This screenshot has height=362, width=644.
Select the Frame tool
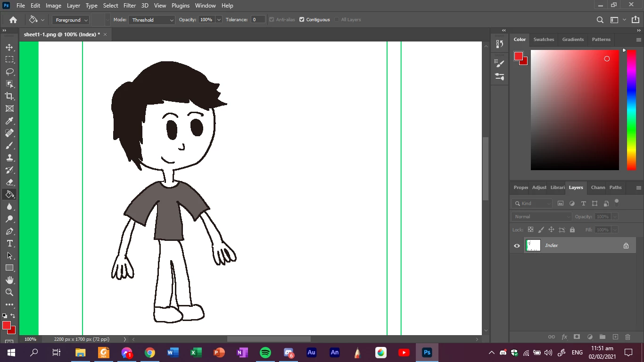coord(9,108)
